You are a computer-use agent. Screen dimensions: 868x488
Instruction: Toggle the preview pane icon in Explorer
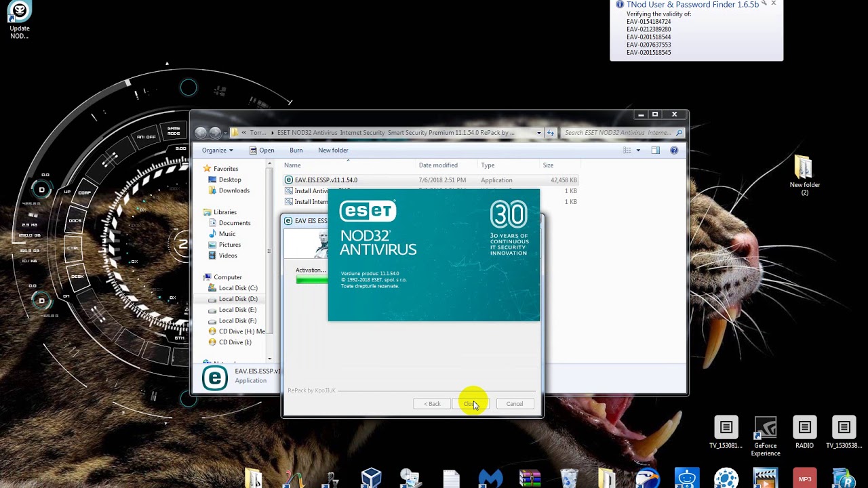point(655,150)
